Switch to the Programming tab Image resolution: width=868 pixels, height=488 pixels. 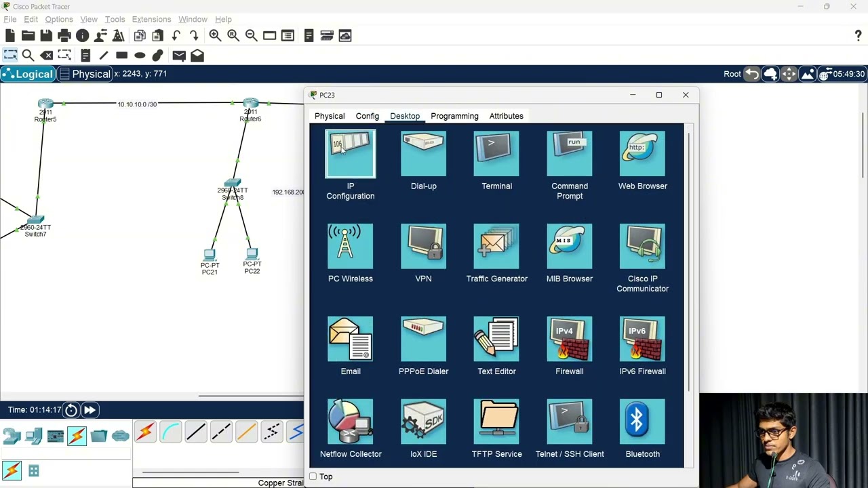pos(454,116)
